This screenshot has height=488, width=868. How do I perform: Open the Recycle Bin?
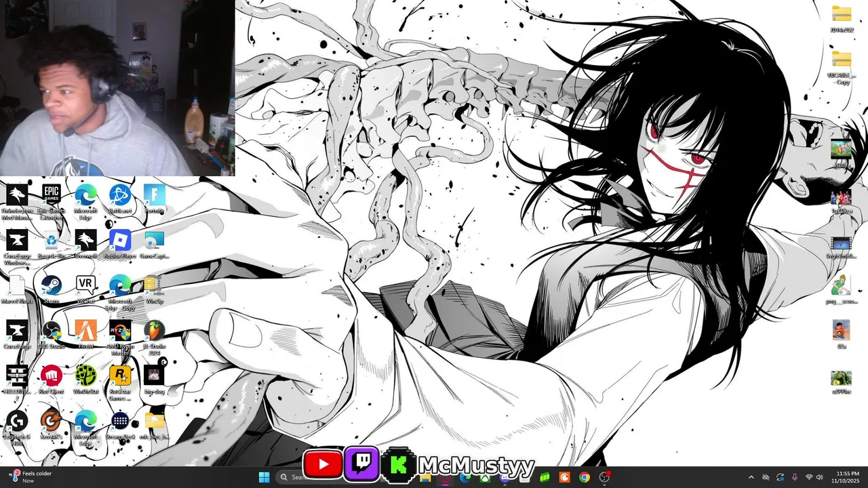point(52,245)
